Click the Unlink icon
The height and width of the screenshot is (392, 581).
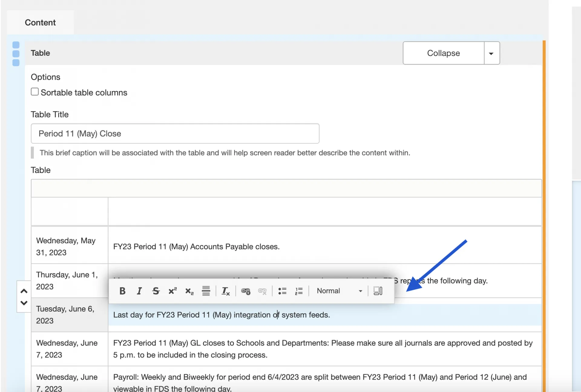click(262, 291)
